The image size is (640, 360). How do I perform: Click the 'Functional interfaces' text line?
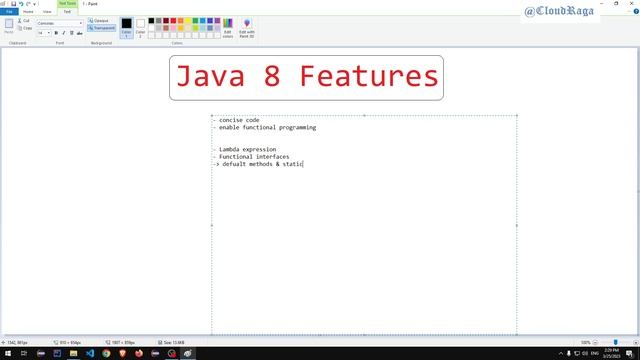pos(254,157)
